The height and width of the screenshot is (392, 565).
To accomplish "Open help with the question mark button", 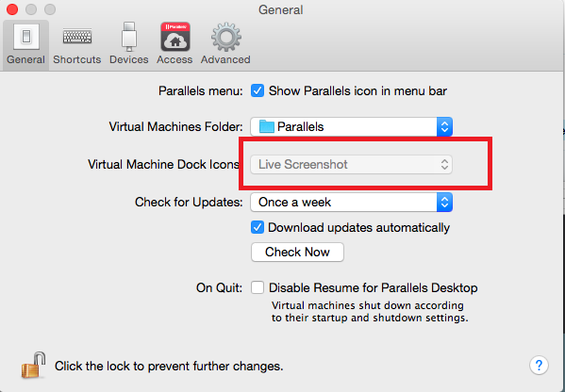I will click(x=539, y=366).
